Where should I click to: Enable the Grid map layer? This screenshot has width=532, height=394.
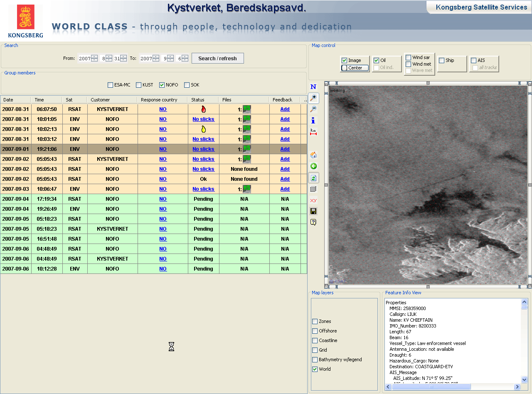[315, 350]
